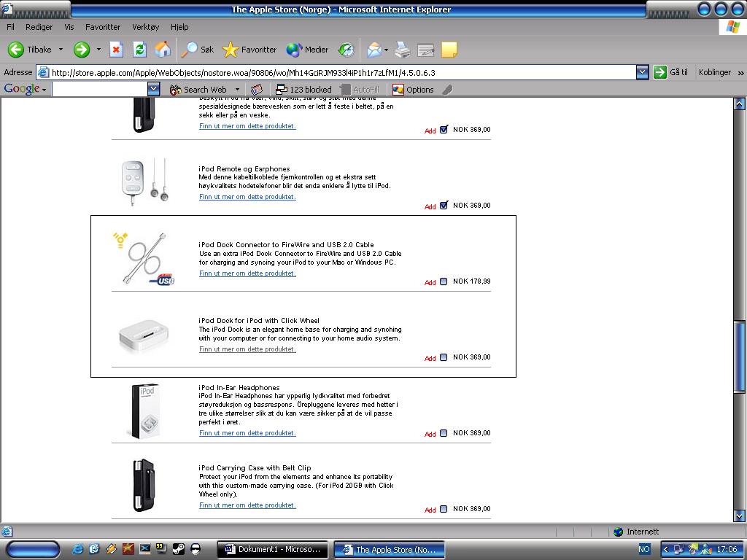The height and width of the screenshot is (560, 747).
Task: Expand the address bar dropdown
Action: (642, 72)
